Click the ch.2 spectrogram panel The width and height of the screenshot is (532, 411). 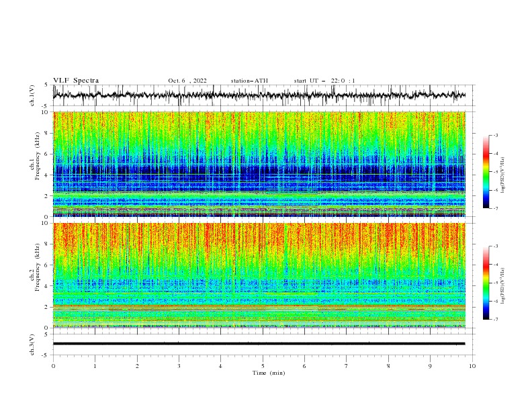(x=259, y=275)
